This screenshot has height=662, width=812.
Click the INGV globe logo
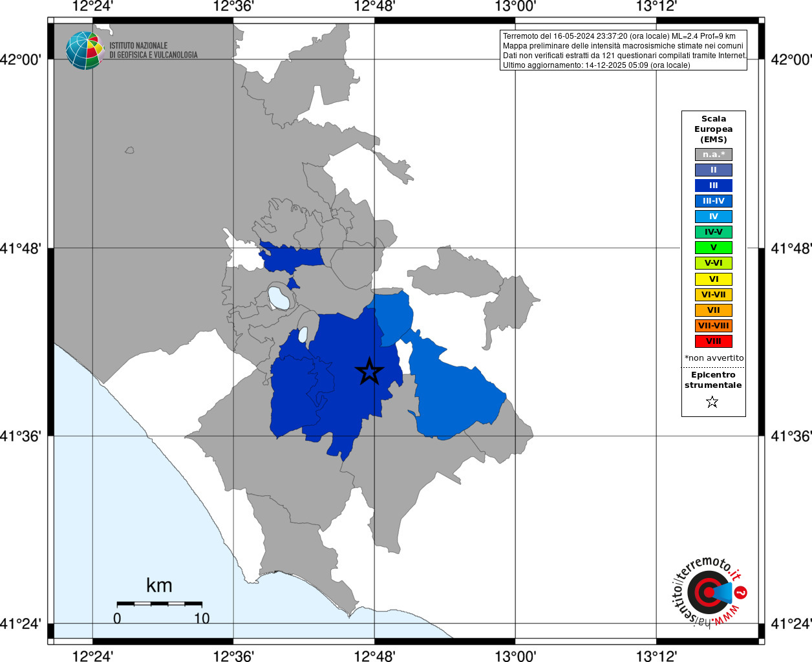point(85,50)
